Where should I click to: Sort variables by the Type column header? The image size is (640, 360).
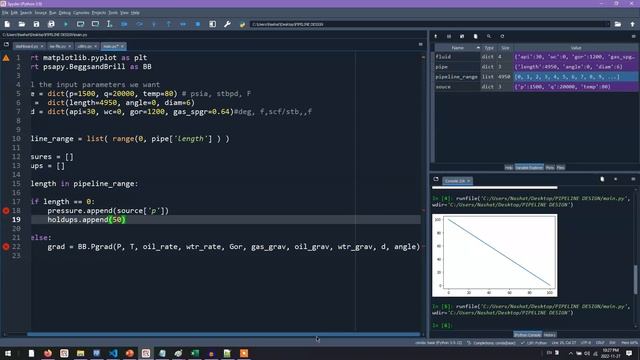pyautogui.click(x=489, y=48)
